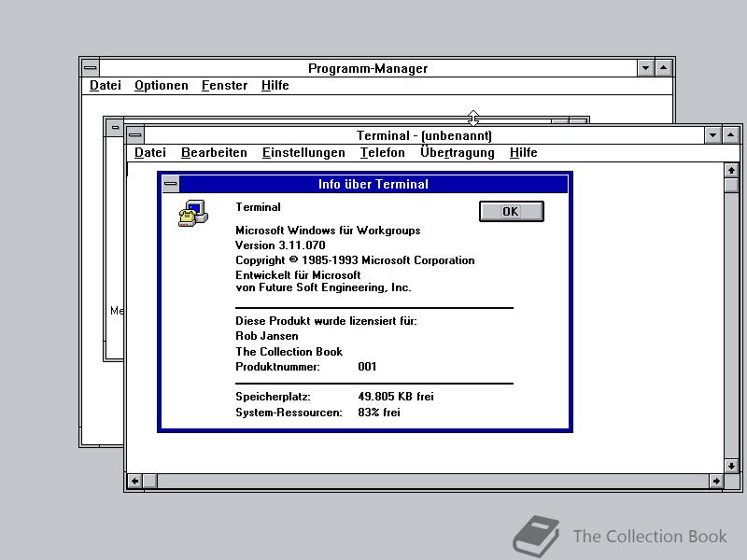This screenshot has width=747, height=560.
Task: Click the 'Terminal' name at the dialog top
Action: [x=258, y=207]
